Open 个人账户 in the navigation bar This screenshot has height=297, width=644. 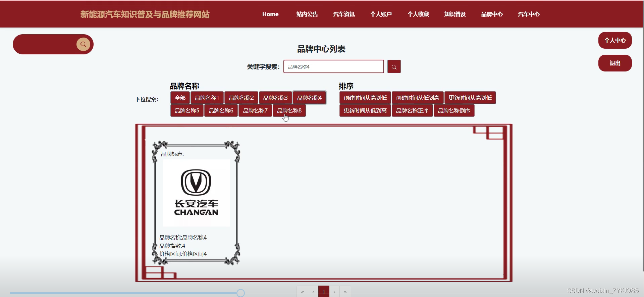pyautogui.click(x=381, y=14)
